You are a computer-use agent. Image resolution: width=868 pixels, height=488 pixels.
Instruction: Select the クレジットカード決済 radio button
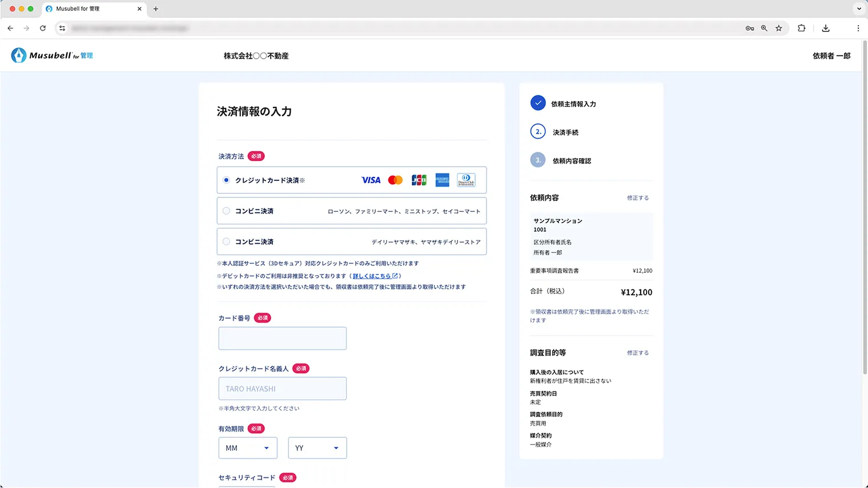pyautogui.click(x=226, y=180)
